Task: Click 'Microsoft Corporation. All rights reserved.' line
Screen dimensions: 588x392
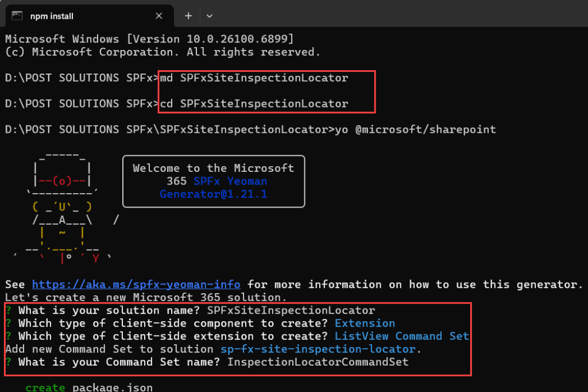Action: (163, 52)
